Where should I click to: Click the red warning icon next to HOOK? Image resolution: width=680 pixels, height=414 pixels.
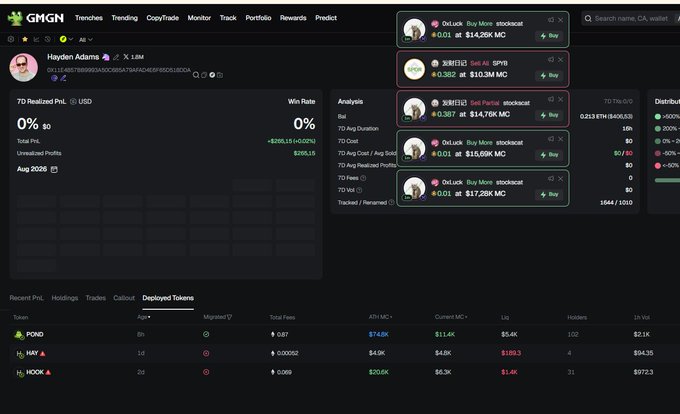[48, 372]
